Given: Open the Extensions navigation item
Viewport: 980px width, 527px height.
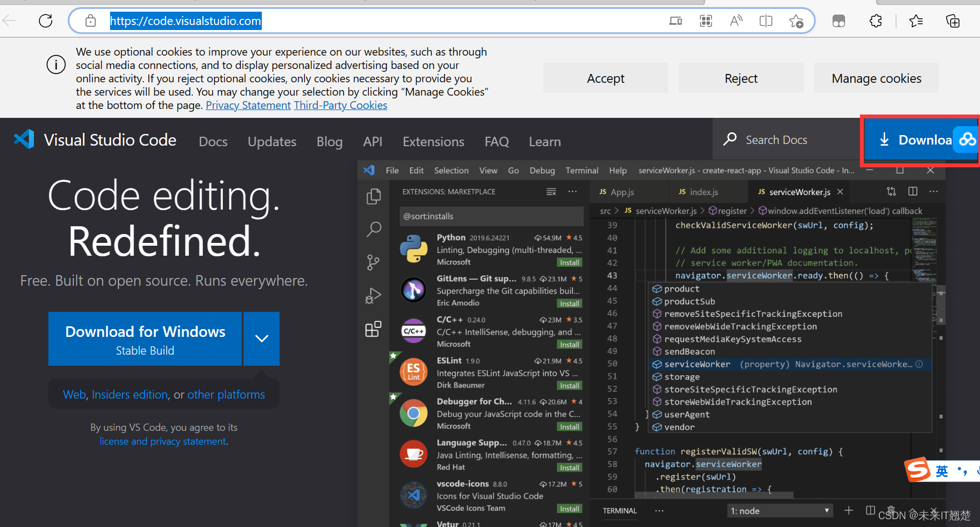Looking at the screenshot, I should pos(434,142).
